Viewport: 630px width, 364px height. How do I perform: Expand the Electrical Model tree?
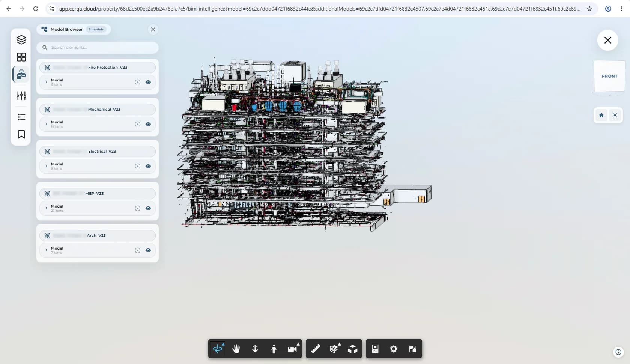coord(46,166)
